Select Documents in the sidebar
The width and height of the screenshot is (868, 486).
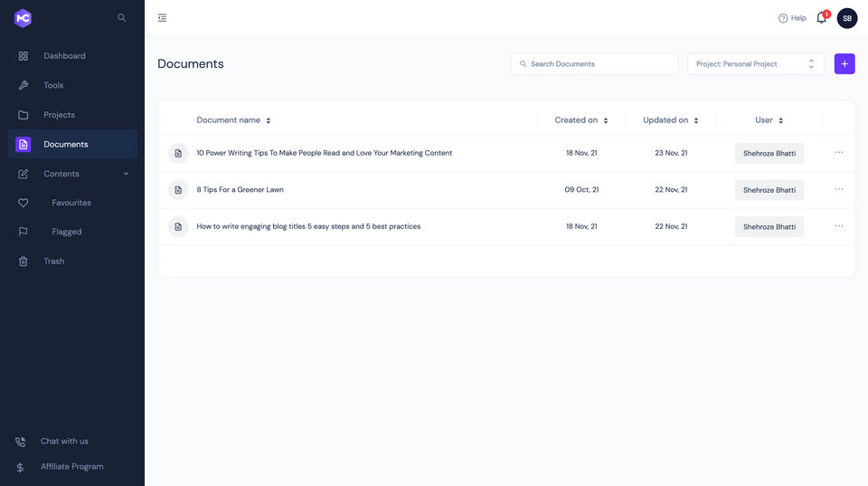72,144
